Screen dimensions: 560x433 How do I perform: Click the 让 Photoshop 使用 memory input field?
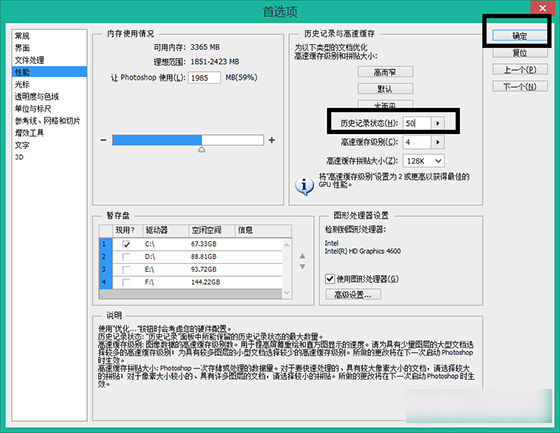coord(204,78)
